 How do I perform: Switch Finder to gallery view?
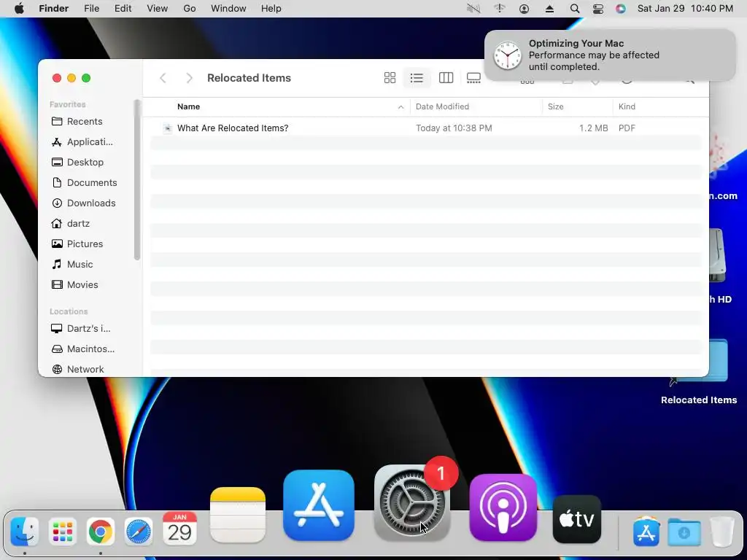pos(473,77)
